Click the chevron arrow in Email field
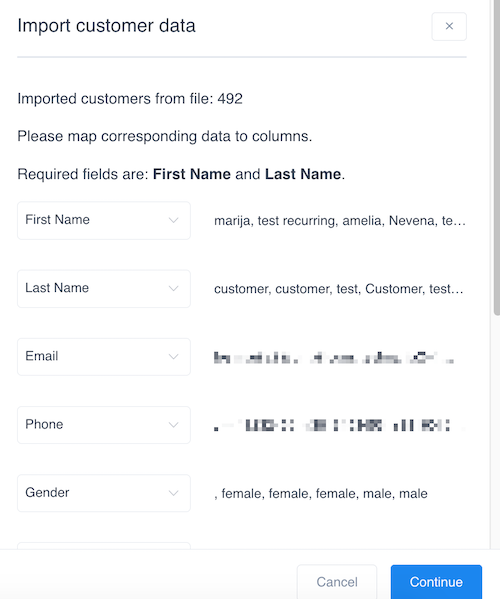The width and height of the screenshot is (500, 599). click(173, 357)
